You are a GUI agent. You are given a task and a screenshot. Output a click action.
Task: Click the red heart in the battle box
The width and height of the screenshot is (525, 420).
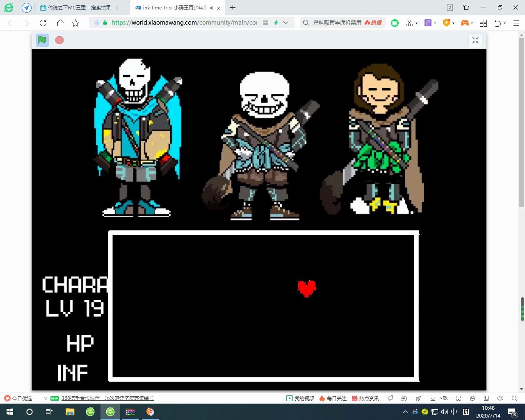307,288
